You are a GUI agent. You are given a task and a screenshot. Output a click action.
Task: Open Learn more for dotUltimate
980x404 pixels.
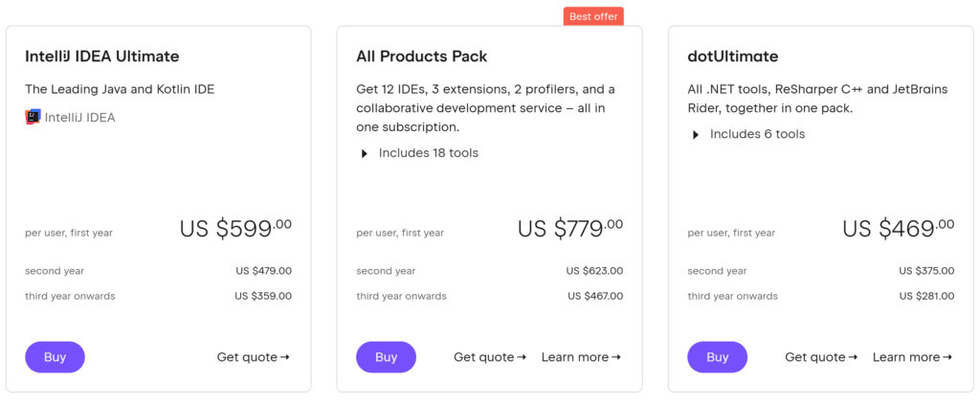pyautogui.click(x=911, y=357)
